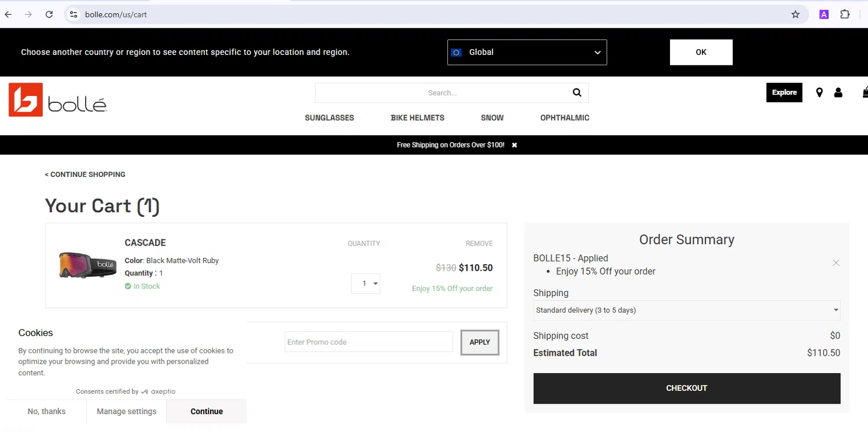Screen dimensions: 868x432
Task: Open the browser extensions puzzle icon
Action: tap(845, 14)
